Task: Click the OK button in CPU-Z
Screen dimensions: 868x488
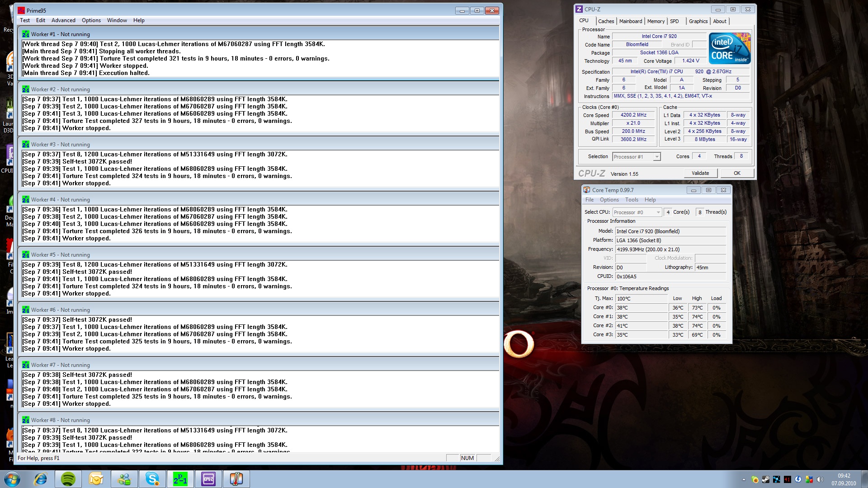Action: coord(737,173)
